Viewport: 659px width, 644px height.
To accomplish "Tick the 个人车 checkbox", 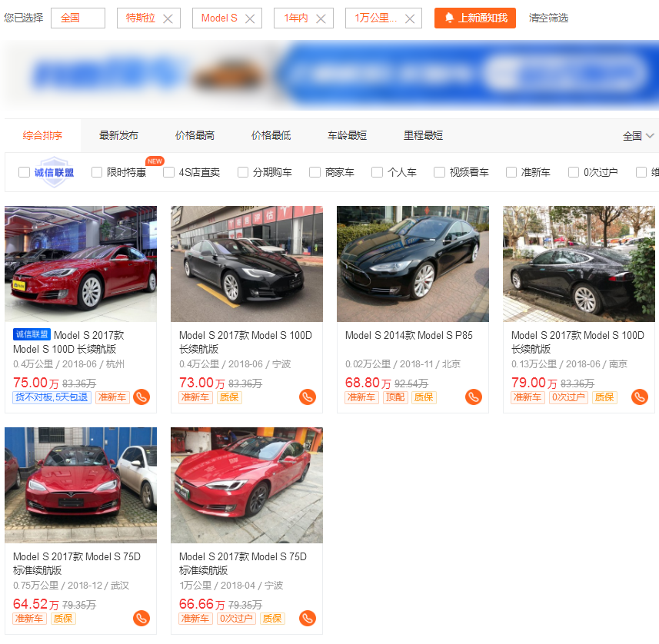I will tap(377, 172).
